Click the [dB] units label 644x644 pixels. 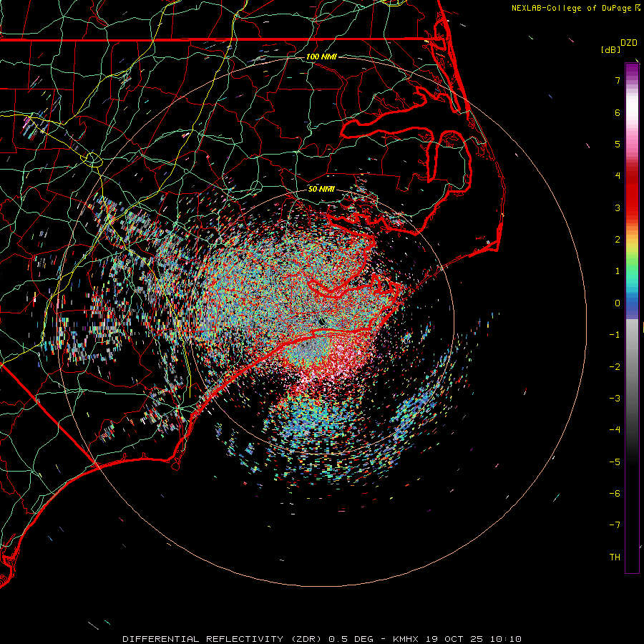click(x=610, y=49)
